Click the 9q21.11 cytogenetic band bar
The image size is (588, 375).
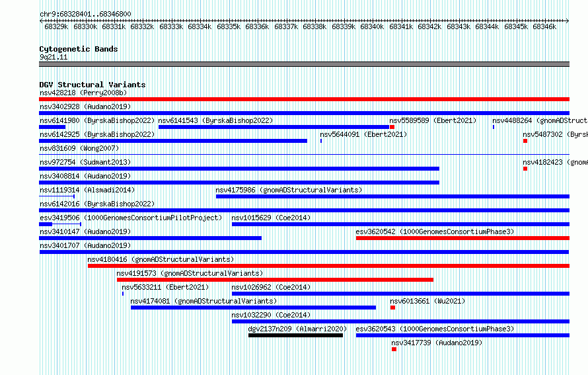click(x=304, y=64)
